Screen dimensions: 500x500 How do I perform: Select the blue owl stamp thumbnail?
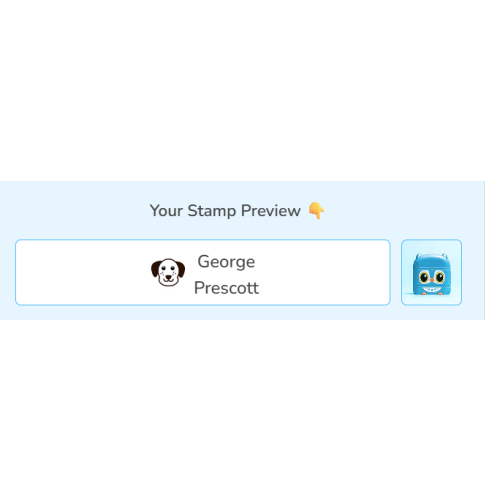coord(431,272)
